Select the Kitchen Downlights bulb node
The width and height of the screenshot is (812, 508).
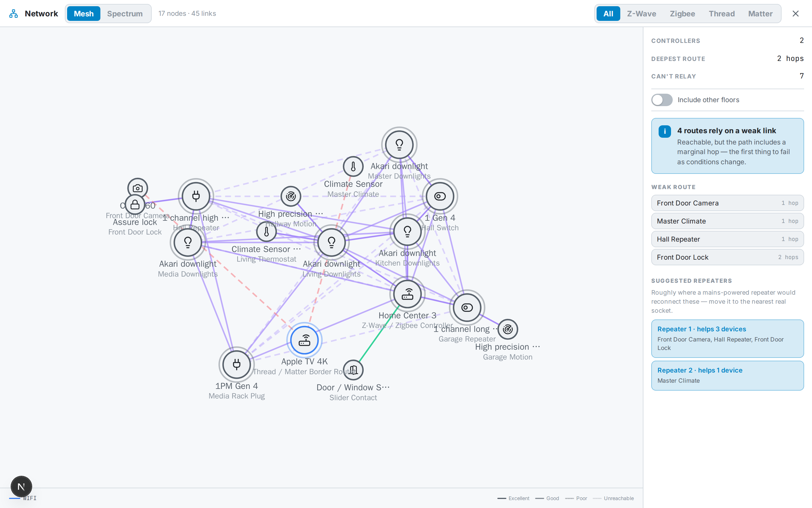click(407, 231)
